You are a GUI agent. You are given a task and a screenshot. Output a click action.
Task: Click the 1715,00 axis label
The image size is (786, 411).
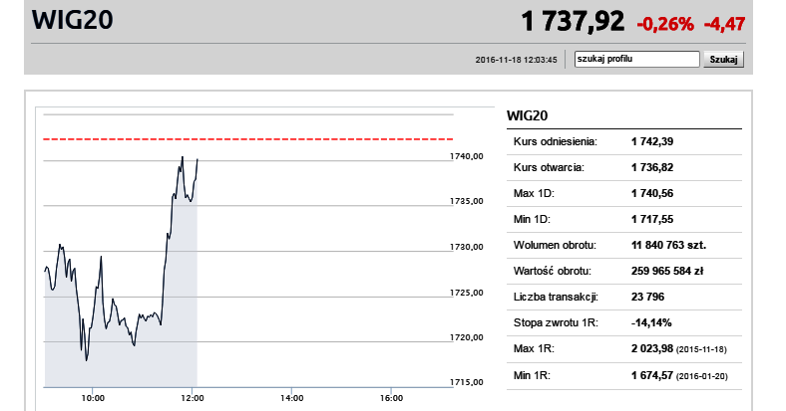467,382
